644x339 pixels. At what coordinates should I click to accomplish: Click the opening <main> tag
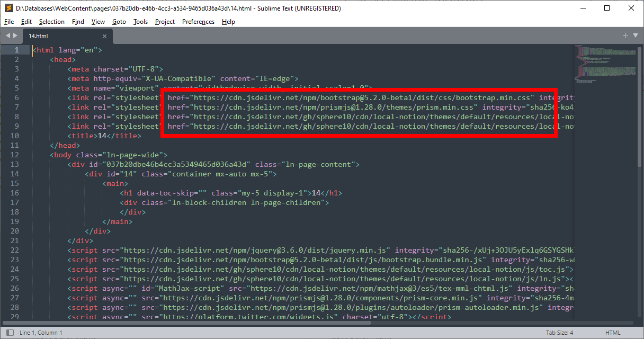tap(115, 183)
